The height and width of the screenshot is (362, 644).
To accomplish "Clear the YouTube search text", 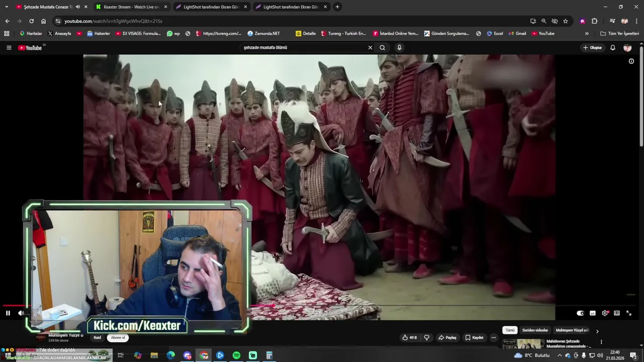I will pos(370,47).
